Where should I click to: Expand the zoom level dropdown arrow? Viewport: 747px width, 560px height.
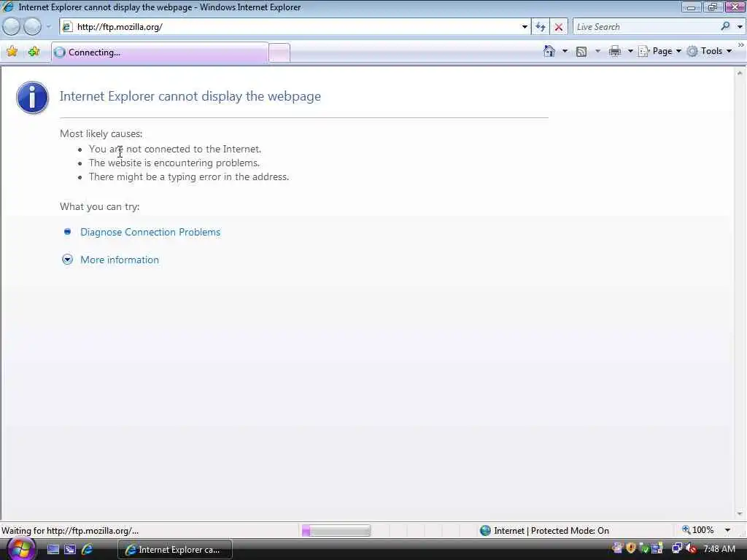coord(727,530)
